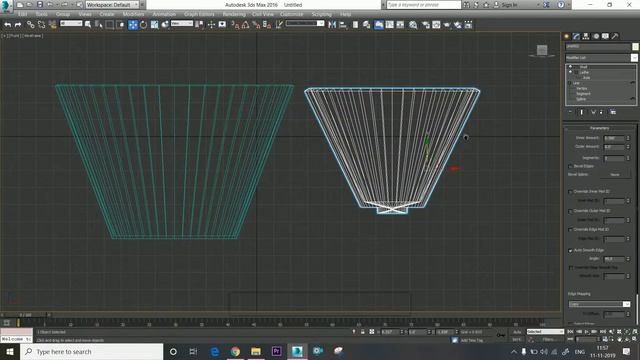Click the Mirror tool icon
The width and height of the screenshot is (640, 360).
pyautogui.click(x=332, y=25)
